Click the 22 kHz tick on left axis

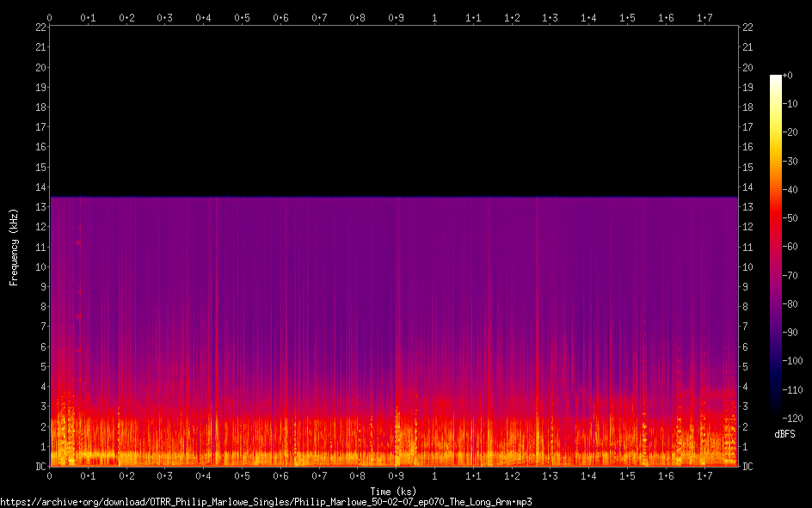pyautogui.click(x=40, y=28)
